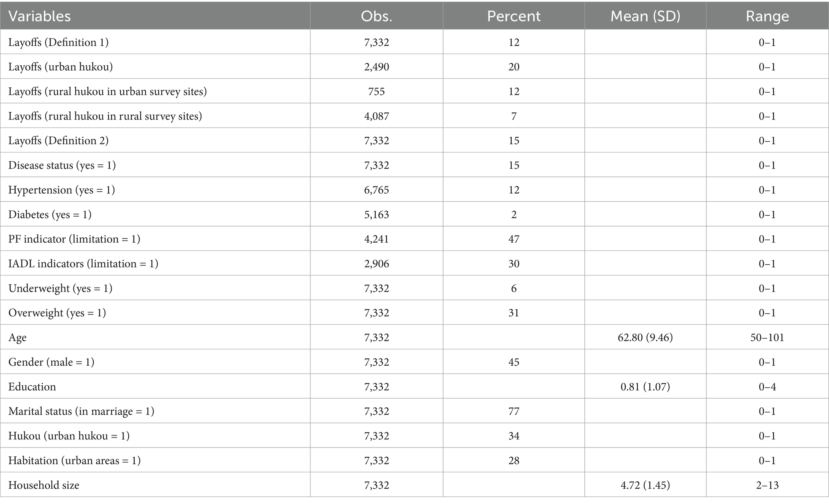Select the PF indicator percent 47
The width and height of the screenshot is (829, 504).
tap(514, 239)
